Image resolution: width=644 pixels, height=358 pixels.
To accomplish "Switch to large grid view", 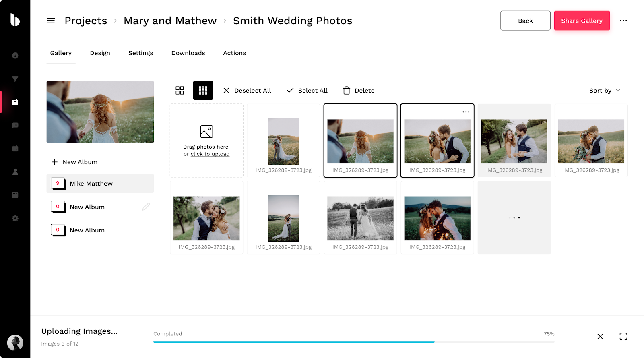I will pos(180,91).
